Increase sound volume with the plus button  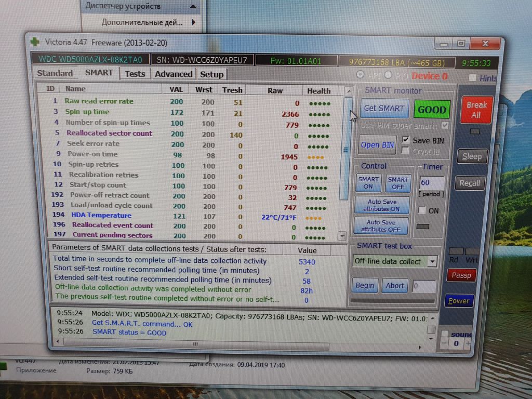pos(468,344)
